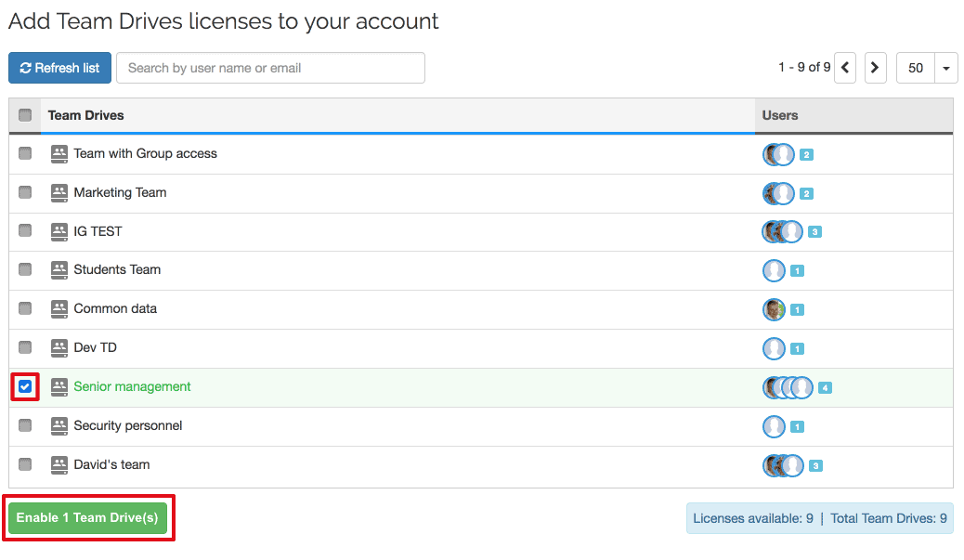The image size is (964, 560).
Task: Click the Total Team Drives: 9 label
Action: [888, 518]
